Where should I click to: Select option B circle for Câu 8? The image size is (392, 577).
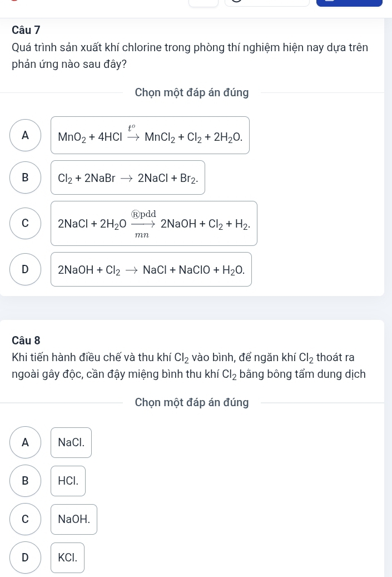25,481
